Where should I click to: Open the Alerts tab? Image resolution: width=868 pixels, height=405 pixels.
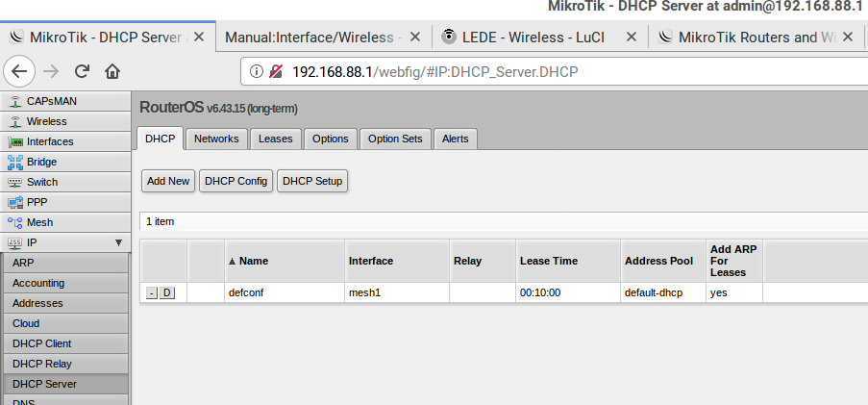click(455, 139)
